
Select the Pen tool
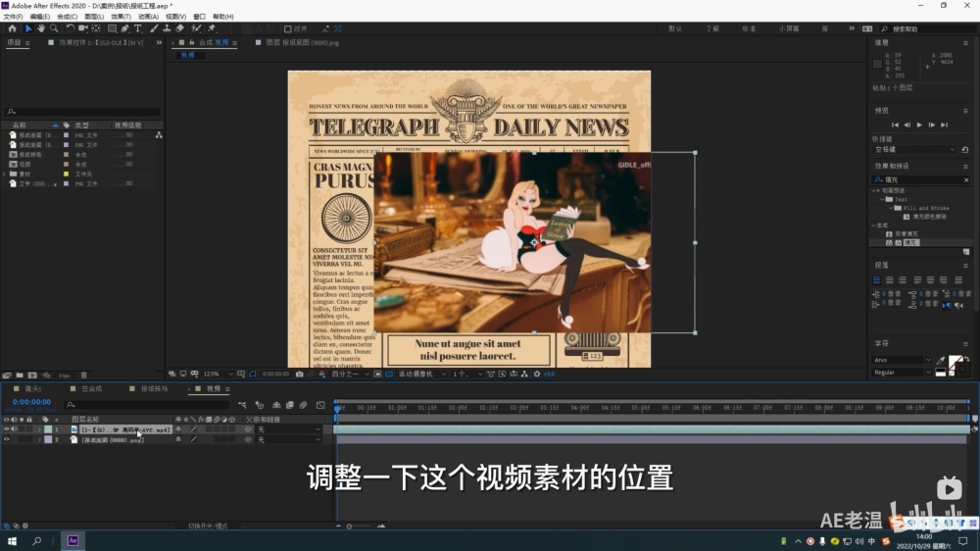[125, 28]
